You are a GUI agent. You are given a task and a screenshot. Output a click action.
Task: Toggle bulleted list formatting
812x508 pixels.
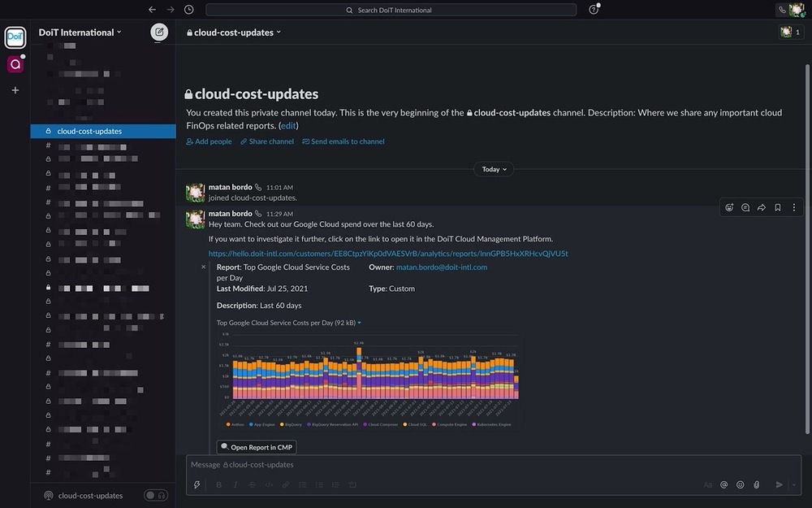[x=319, y=484]
